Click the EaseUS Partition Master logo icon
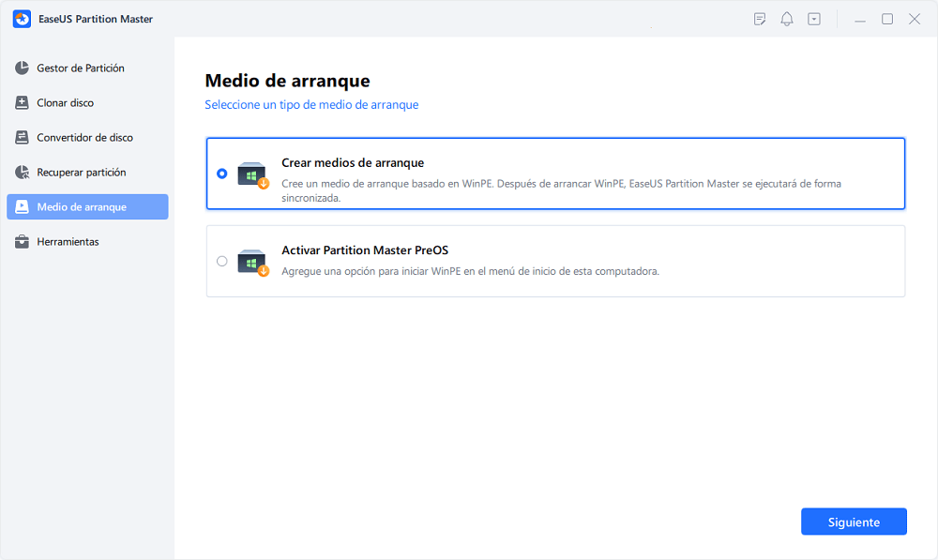 click(x=23, y=19)
